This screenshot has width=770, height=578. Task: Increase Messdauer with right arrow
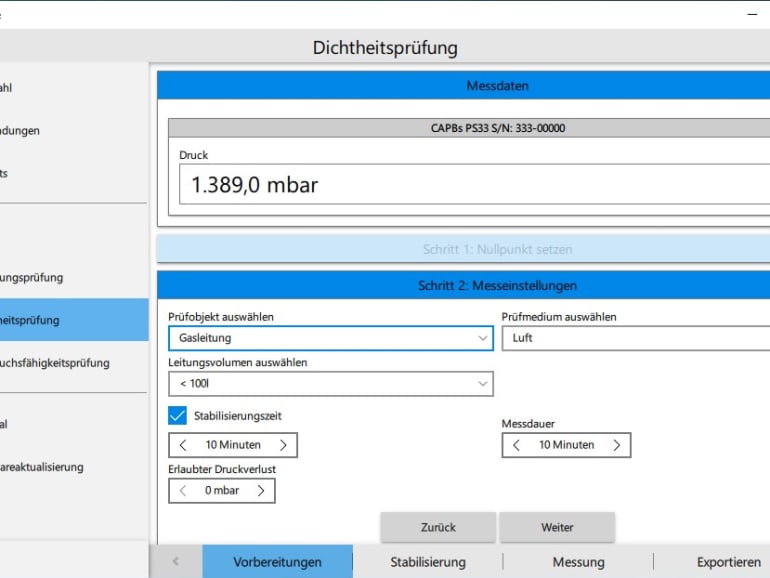pyautogui.click(x=616, y=445)
